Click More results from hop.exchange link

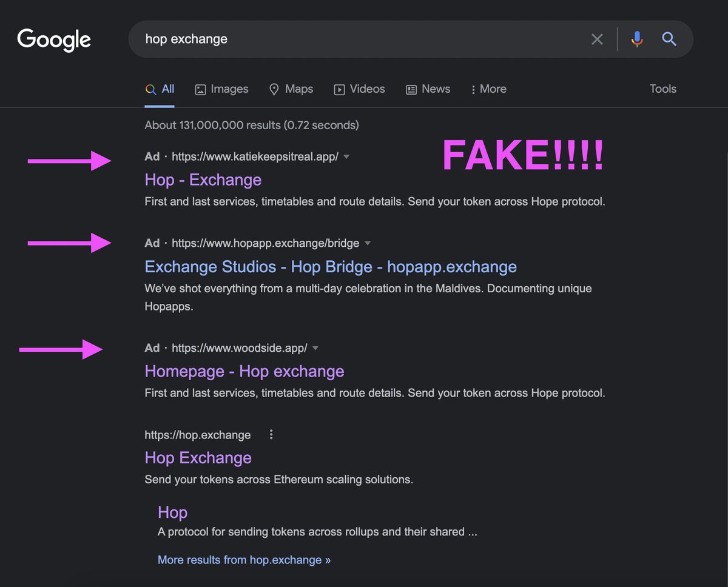(244, 560)
